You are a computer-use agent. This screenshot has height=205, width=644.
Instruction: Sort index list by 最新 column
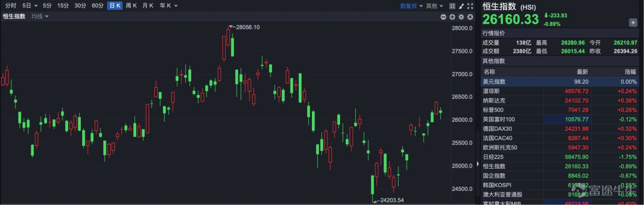(x=582, y=72)
